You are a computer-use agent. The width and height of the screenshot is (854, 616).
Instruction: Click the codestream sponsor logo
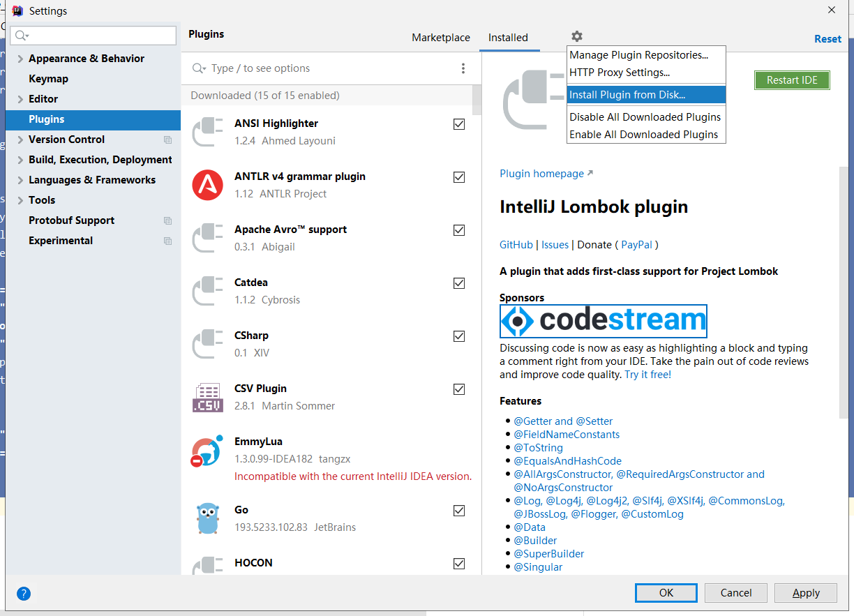point(604,321)
